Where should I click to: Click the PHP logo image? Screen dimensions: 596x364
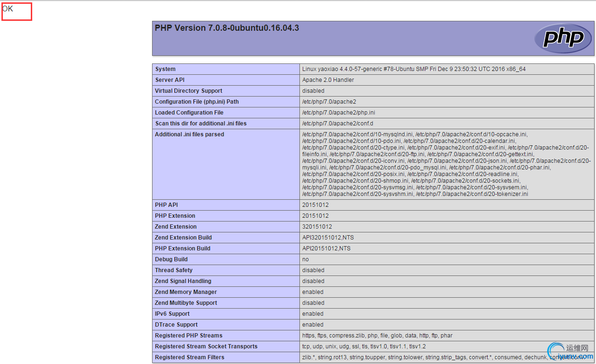[563, 38]
